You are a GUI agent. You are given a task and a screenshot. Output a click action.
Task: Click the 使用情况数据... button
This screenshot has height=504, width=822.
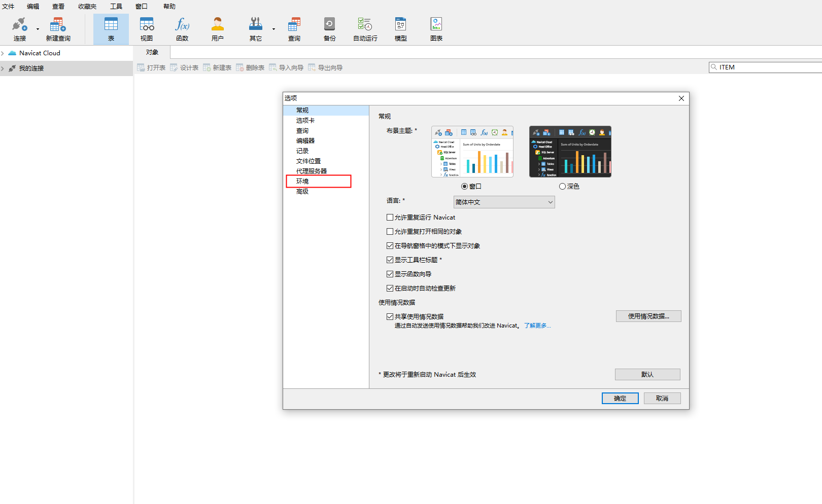[x=648, y=316]
